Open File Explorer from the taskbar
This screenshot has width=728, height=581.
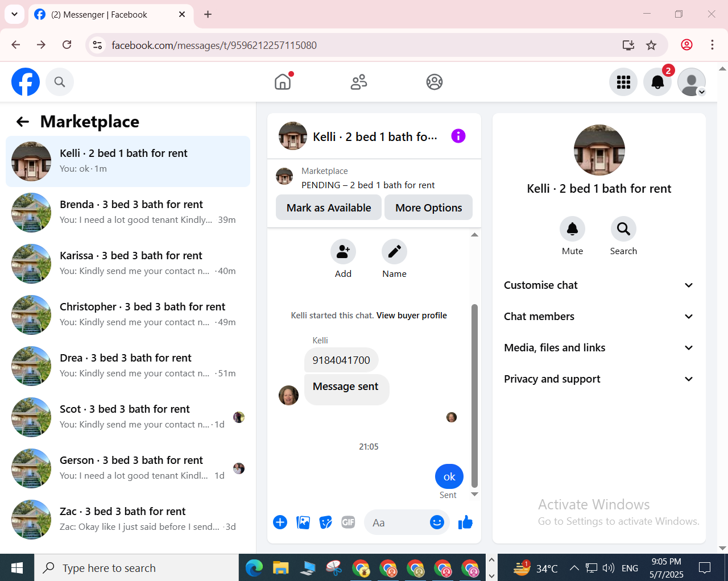click(x=281, y=568)
